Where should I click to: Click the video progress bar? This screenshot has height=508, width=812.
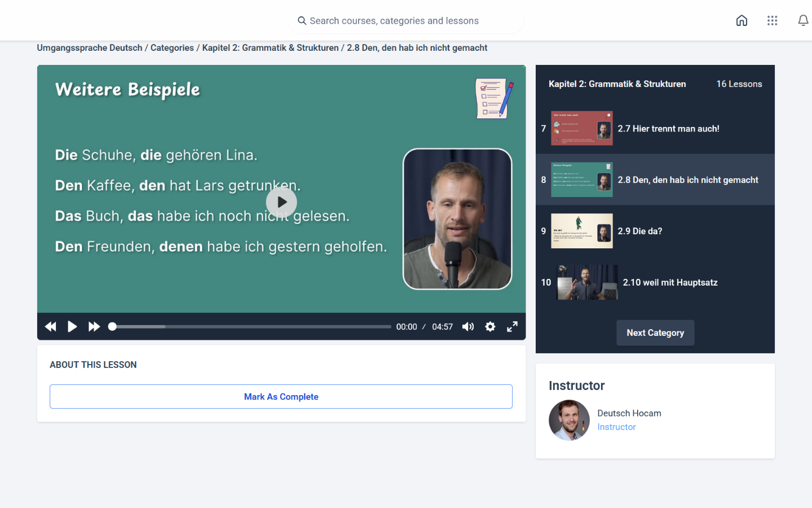(x=251, y=327)
